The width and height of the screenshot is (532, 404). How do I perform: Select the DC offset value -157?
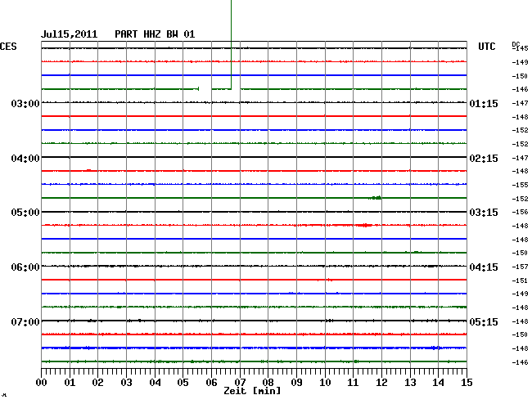[x=521, y=267]
